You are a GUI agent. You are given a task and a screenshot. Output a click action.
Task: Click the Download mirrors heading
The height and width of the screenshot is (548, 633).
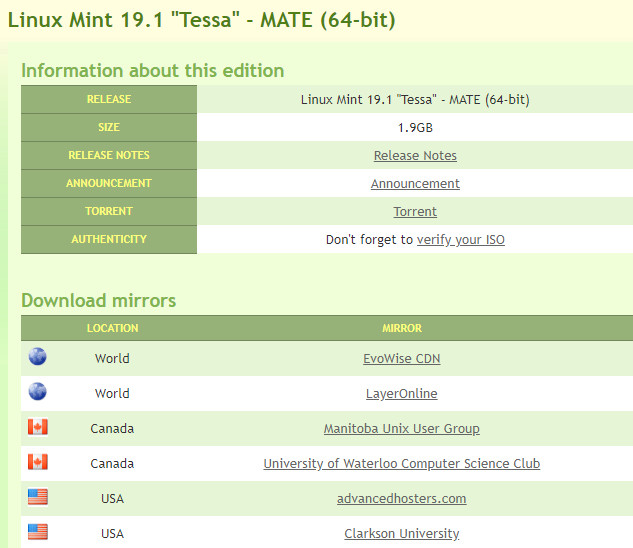[99, 300]
